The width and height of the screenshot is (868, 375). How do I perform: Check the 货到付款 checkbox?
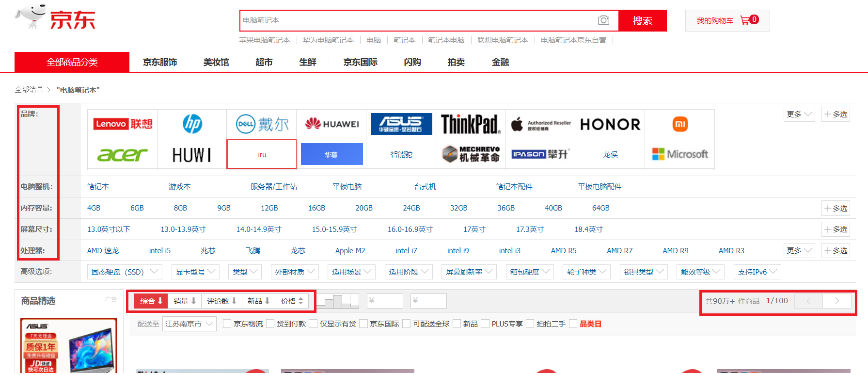point(270,324)
